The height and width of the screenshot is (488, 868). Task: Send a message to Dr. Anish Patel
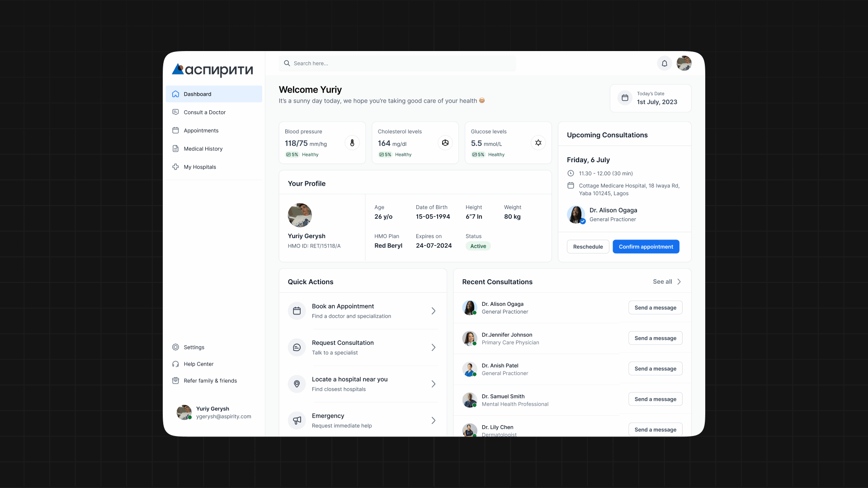pos(655,369)
